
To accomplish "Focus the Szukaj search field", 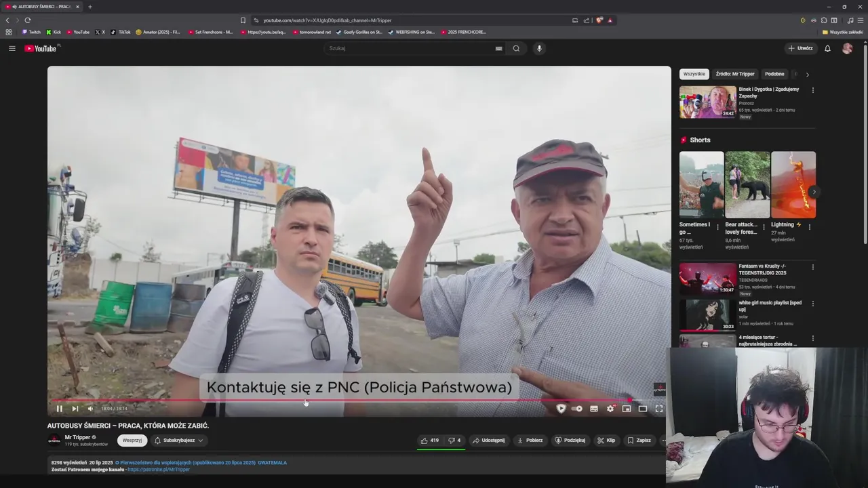I will pyautogui.click(x=410, y=48).
